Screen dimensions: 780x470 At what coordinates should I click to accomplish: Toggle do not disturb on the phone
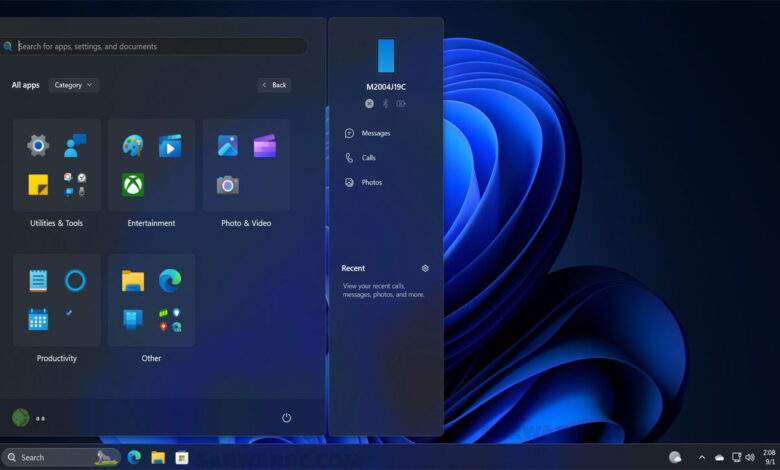pos(369,103)
